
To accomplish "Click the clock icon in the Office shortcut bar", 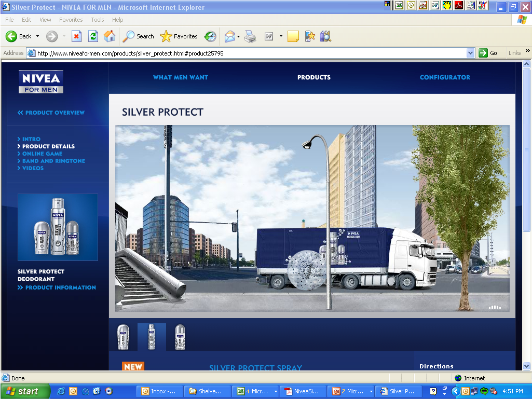I will tap(411, 5).
